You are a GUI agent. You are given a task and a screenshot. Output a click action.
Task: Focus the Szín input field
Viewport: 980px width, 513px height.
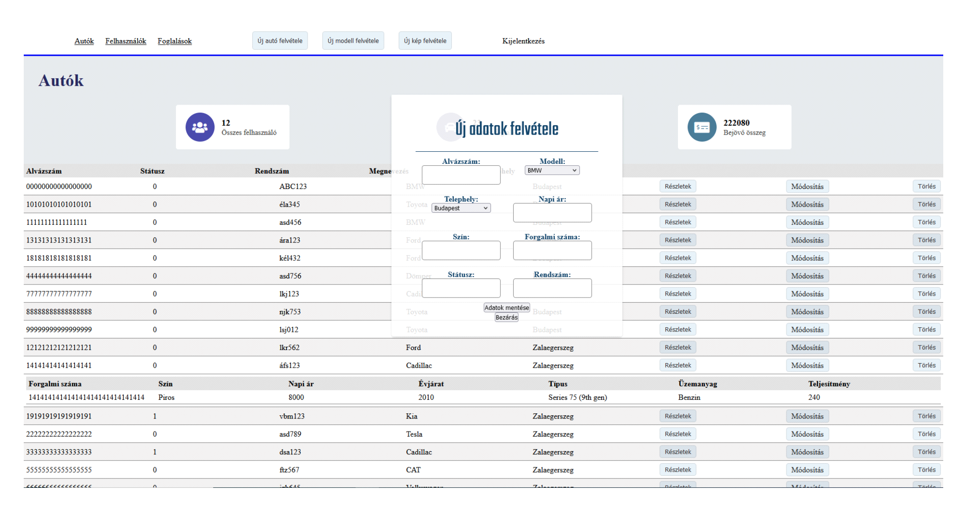(461, 250)
